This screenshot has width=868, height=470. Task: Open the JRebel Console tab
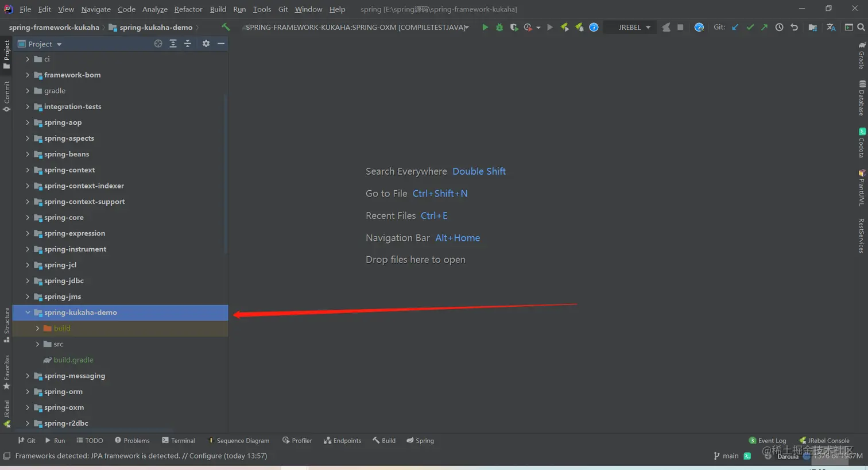(x=824, y=441)
